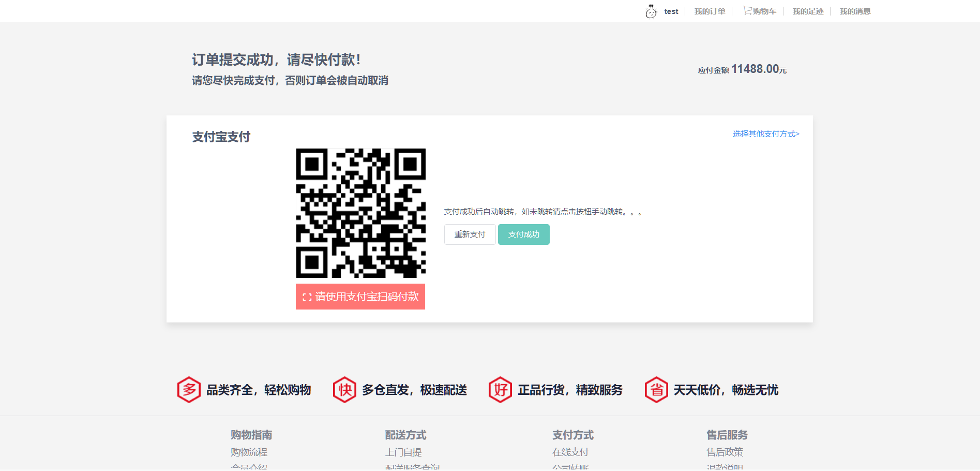The width and height of the screenshot is (980, 471).
Task: Click the 天天低价，畅选无忧 slogan
Action: [x=726, y=390]
